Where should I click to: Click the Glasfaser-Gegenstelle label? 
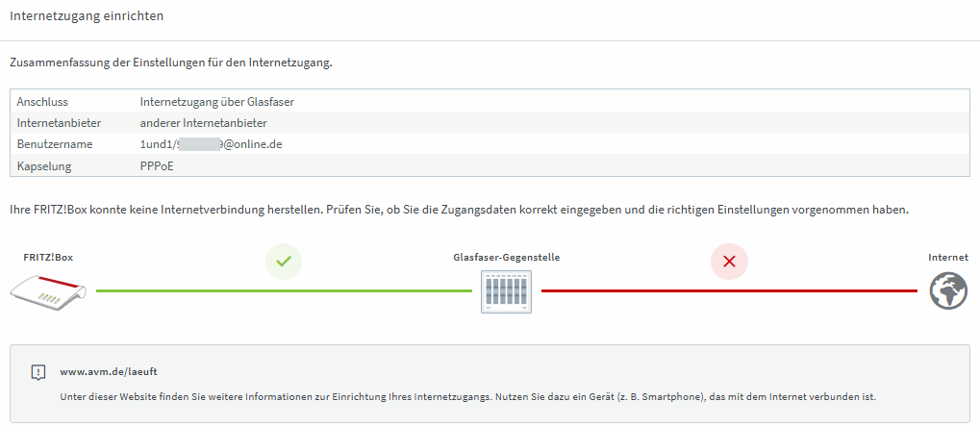click(507, 257)
